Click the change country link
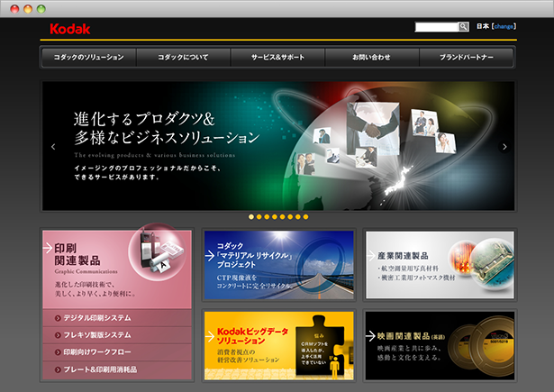Screen dimensions: 554x392 (x=504, y=26)
